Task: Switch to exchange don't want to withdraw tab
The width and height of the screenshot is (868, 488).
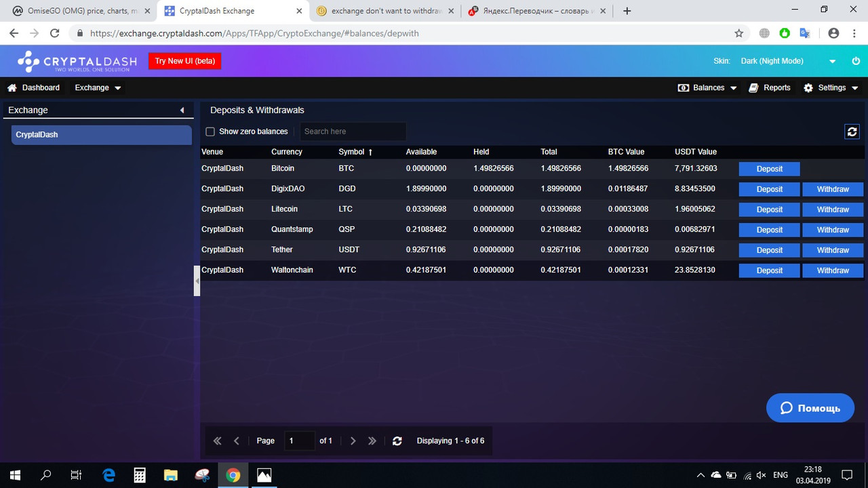Action: (x=385, y=11)
